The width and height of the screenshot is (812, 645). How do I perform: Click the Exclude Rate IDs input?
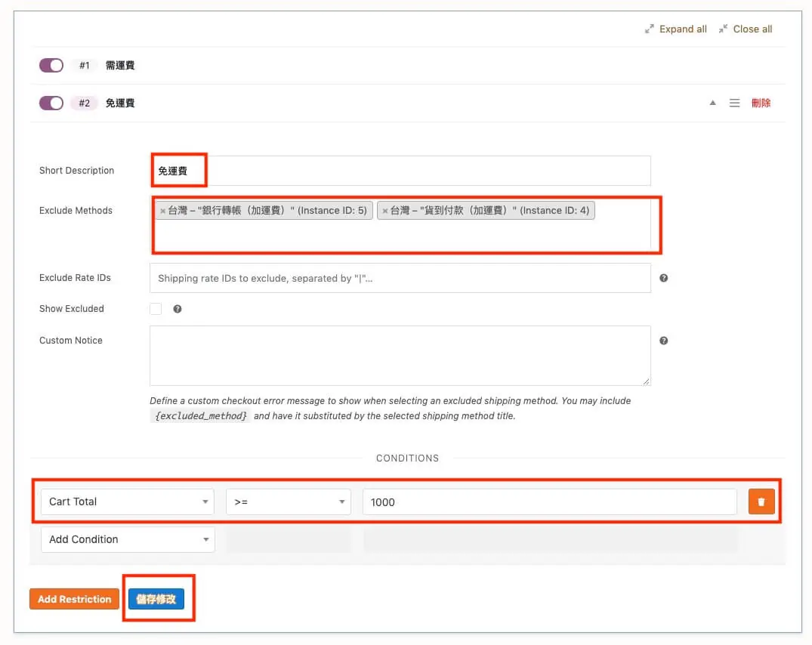pyautogui.click(x=400, y=278)
